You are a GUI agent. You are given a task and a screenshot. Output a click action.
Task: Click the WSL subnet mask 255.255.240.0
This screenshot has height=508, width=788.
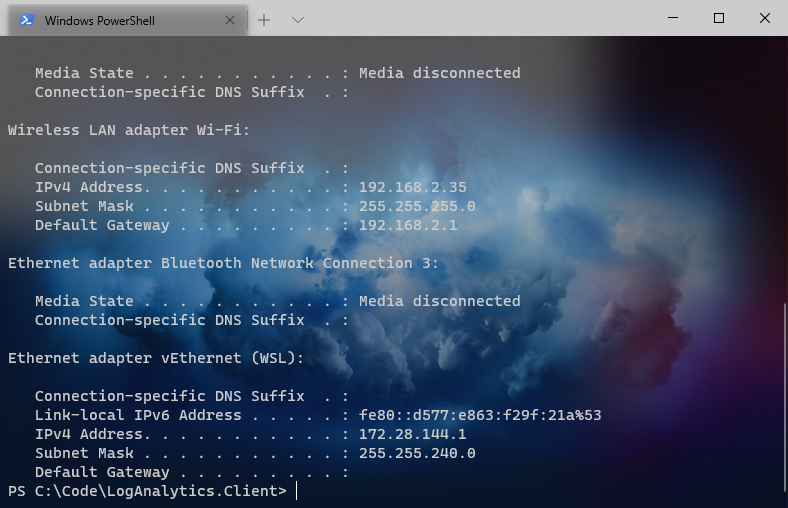click(416, 453)
